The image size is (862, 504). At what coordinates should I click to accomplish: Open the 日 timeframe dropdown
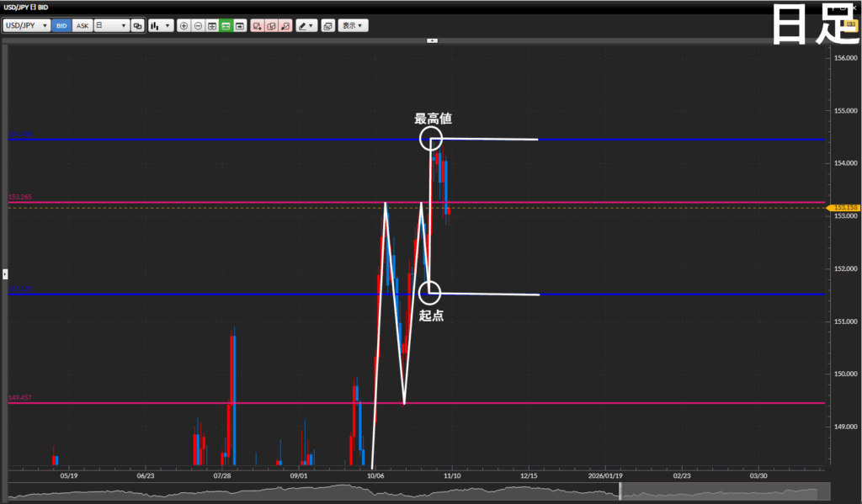[110, 26]
